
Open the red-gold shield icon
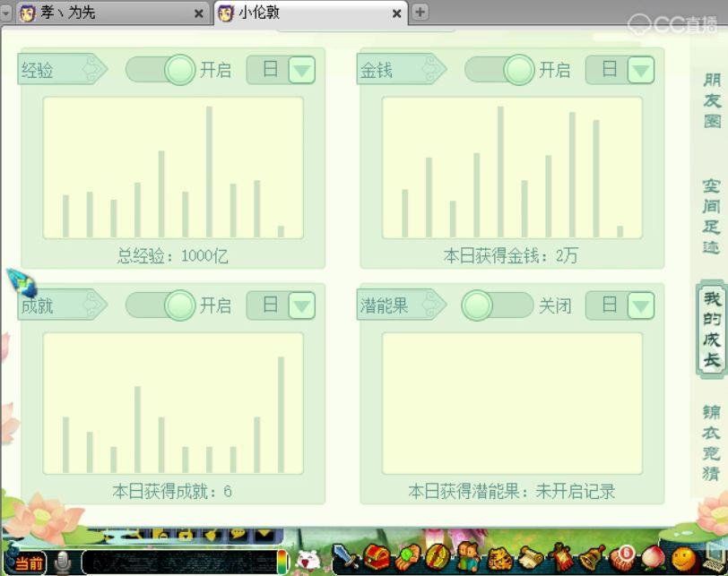tap(438, 557)
